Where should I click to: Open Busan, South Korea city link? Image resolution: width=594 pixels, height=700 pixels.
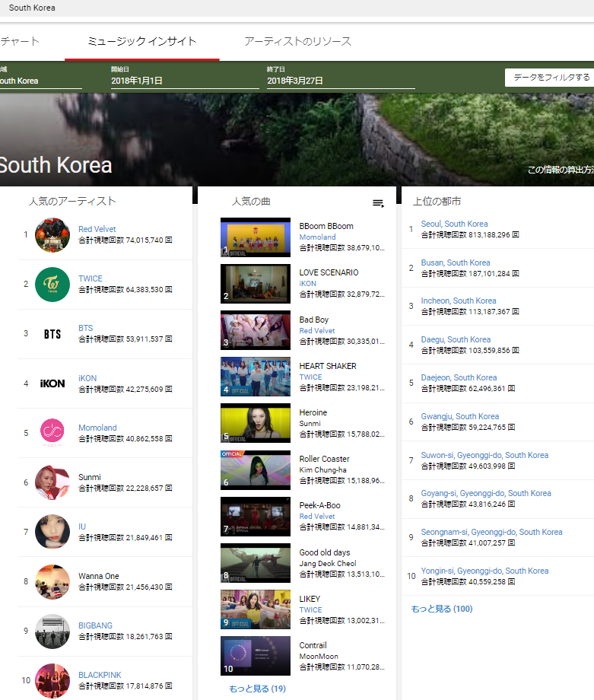point(456,262)
